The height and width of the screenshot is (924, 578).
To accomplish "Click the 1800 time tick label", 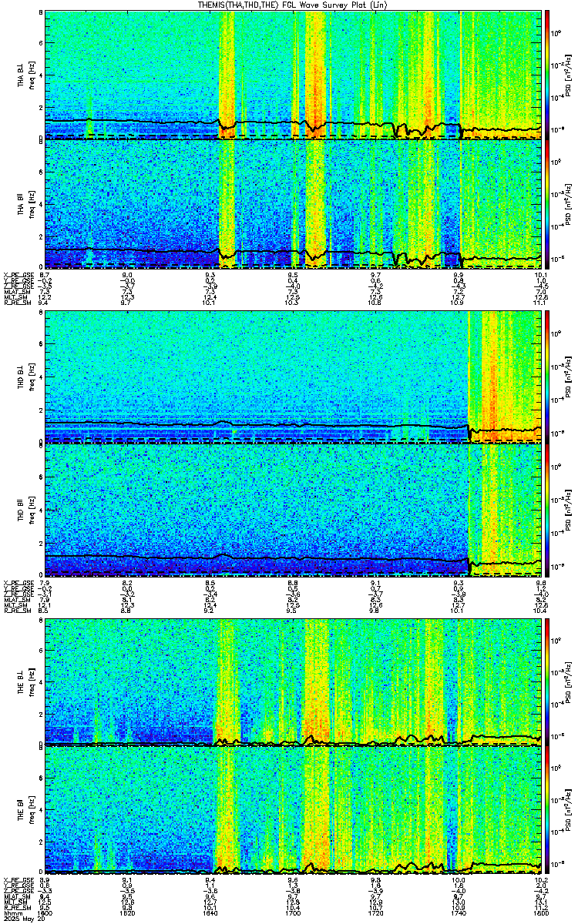I will (x=541, y=912).
